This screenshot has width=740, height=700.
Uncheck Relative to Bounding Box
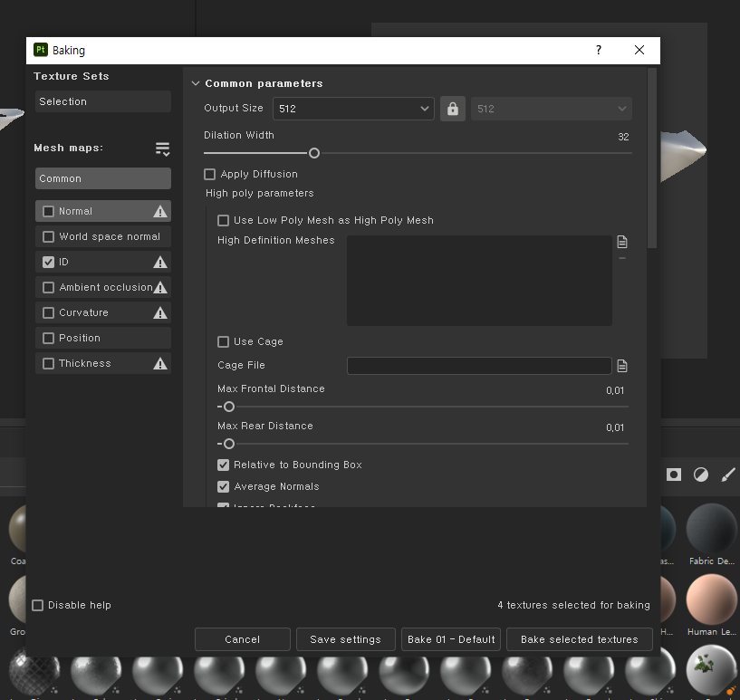pyautogui.click(x=223, y=465)
